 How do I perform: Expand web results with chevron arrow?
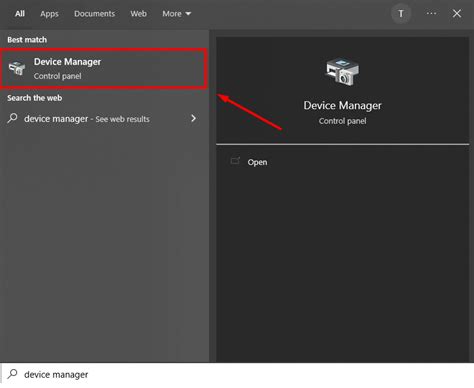193,118
